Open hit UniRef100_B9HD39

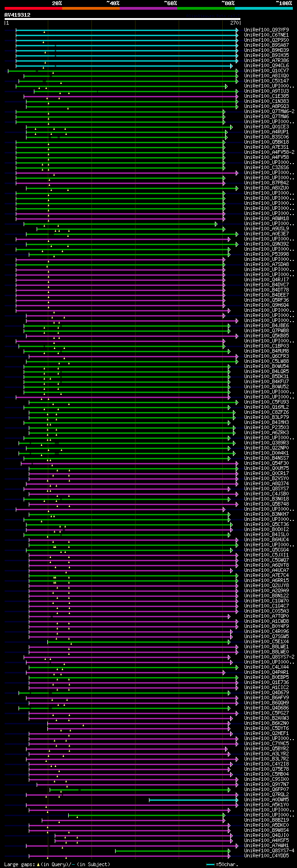266,50
